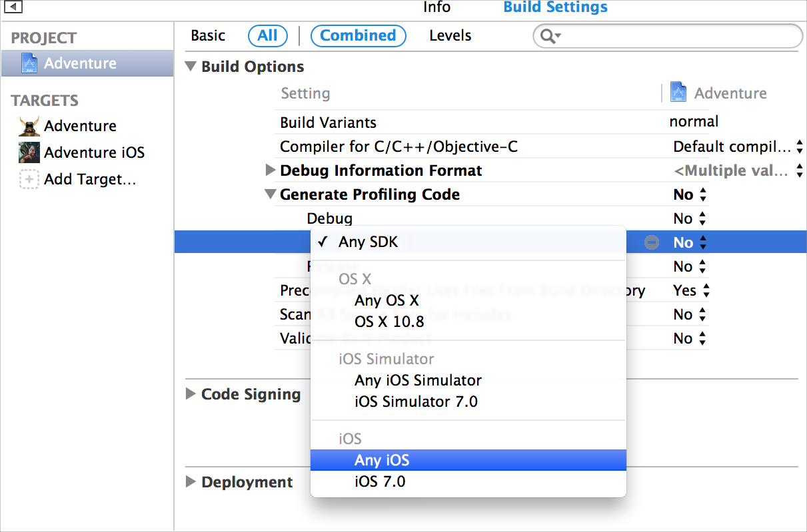807x532 pixels.
Task: Collapse the Build Options section
Action: [x=191, y=67]
